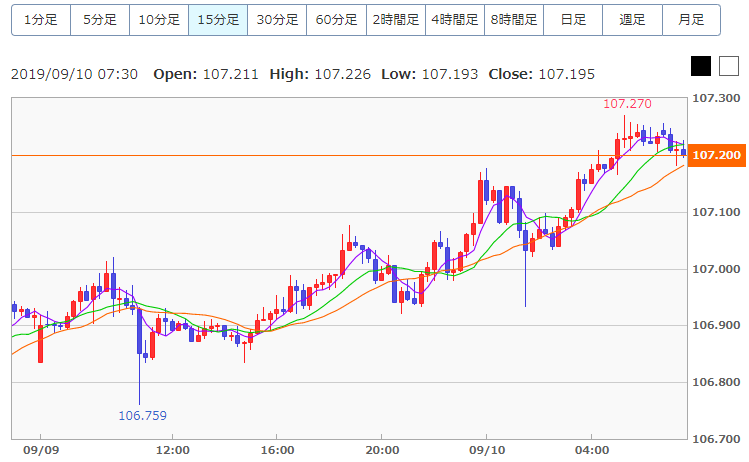Image resolution: width=749 pixels, height=462 pixels.
Task: Click the 2019/09/10 07:30 timestamp
Action: (75, 74)
